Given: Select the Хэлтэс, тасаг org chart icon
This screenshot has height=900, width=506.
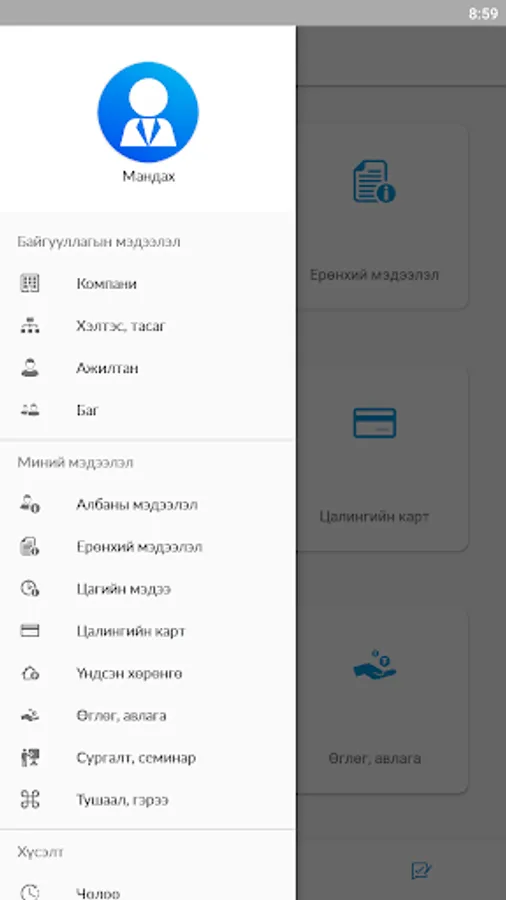Looking at the screenshot, I should coord(30,325).
